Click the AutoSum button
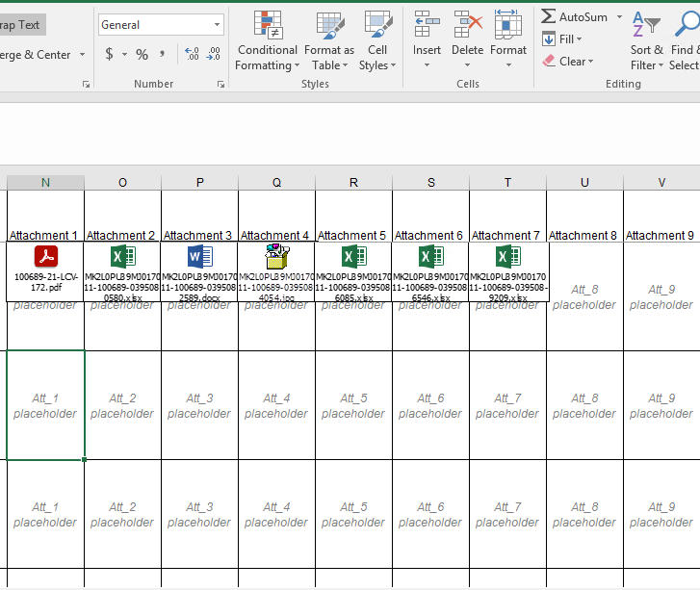Image resolution: width=700 pixels, height=590 pixels. pyautogui.click(x=574, y=17)
